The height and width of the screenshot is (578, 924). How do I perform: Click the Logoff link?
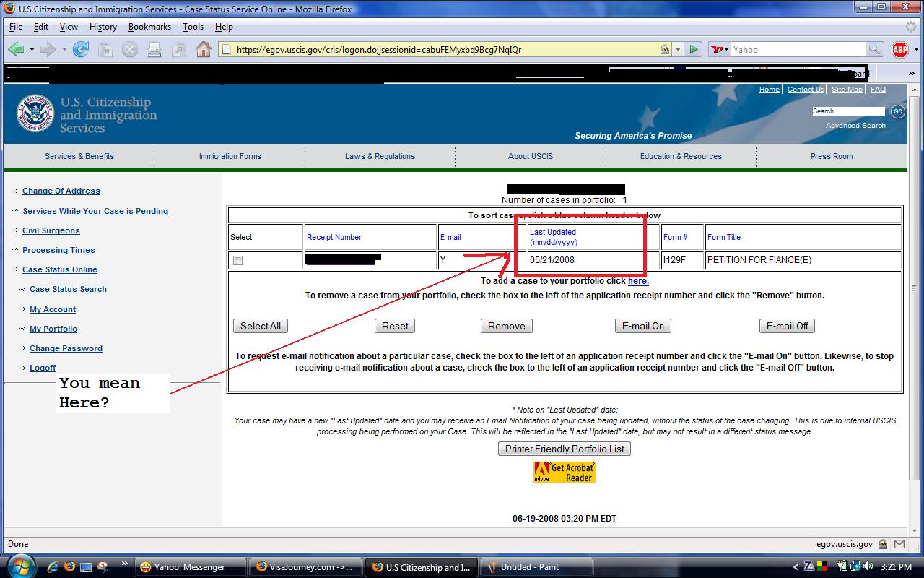(x=43, y=368)
